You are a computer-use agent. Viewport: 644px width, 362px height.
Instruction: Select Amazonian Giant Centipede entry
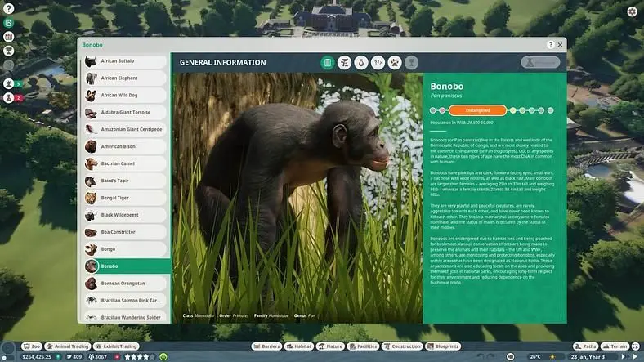(x=125, y=129)
